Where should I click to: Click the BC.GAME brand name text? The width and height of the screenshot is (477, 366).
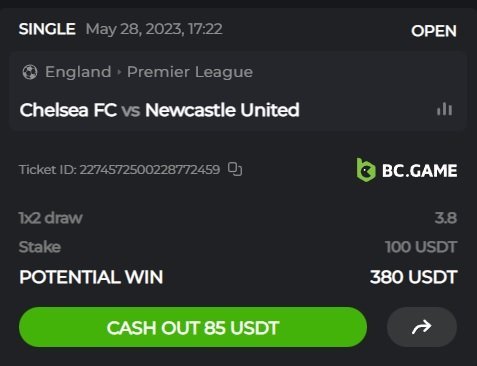(x=419, y=171)
